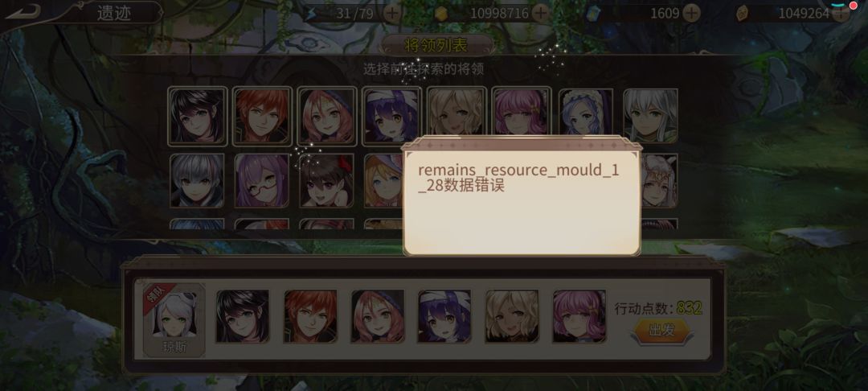Click the gold coin currency icon
Image resolution: width=868 pixels, height=391 pixels.
pyautogui.click(x=441, y=14)
